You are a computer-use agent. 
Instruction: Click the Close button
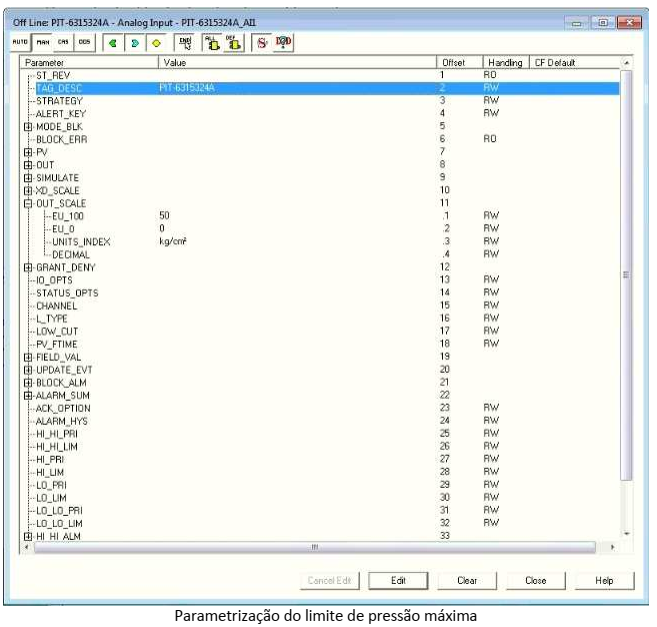535,580
